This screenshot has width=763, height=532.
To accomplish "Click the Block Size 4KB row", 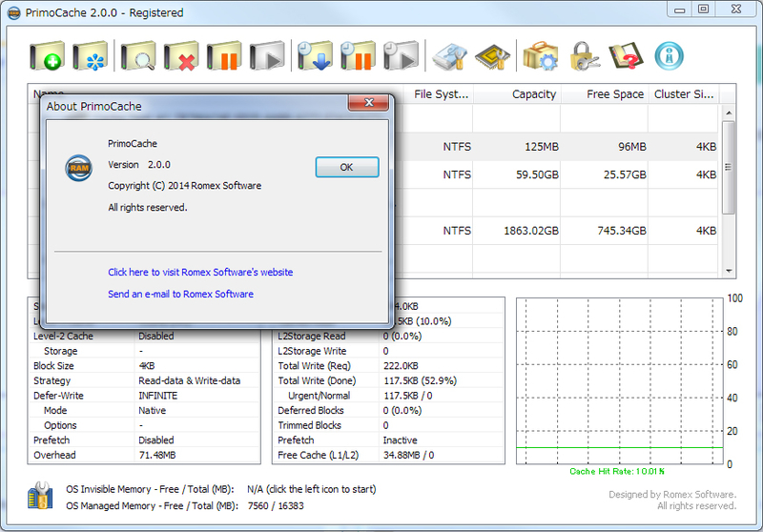I will coord(145,366).
